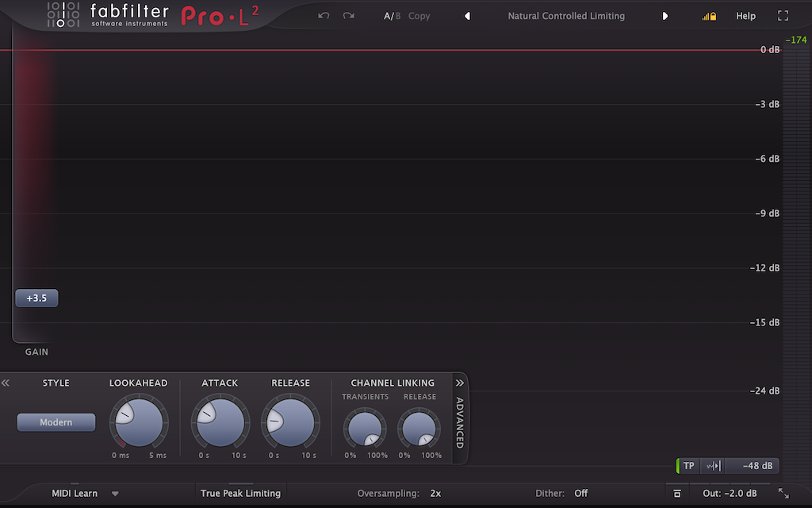The image size is (812, 508).
Task: Collapse the Advanced panel with double chevron
Action: pyautogui.click(x=459, y=383)
